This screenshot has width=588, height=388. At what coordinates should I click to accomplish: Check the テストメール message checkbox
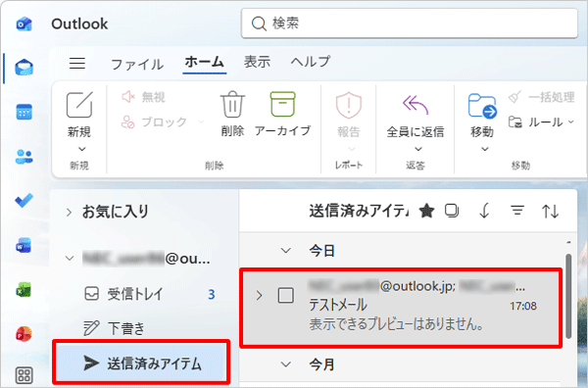[286, 295]
